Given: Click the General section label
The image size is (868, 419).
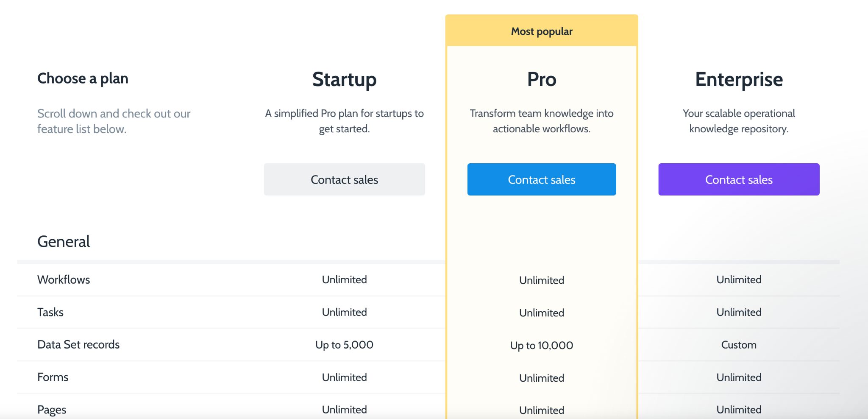Looking at the screenshot, I should (63, 241).
